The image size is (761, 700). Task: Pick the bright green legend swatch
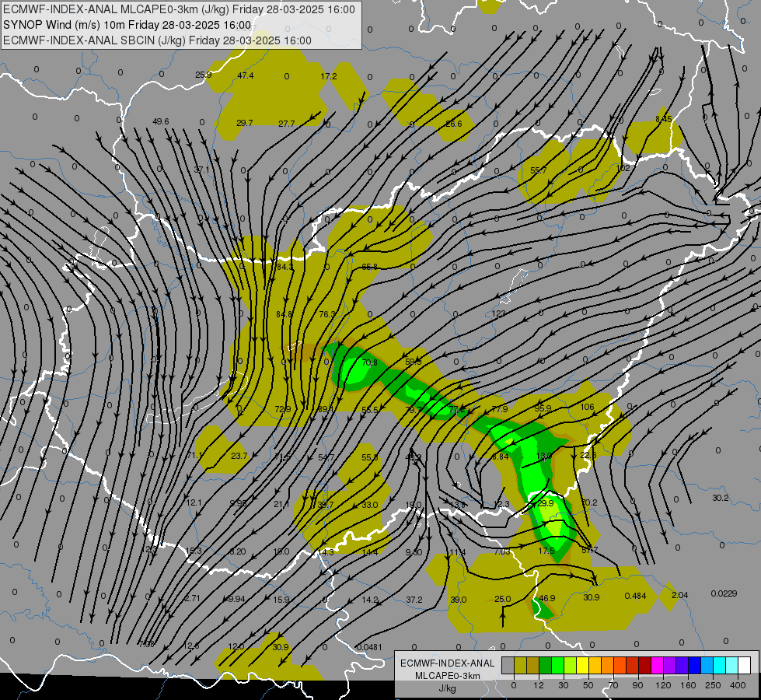pyautogui.click(x=557, y=666)
